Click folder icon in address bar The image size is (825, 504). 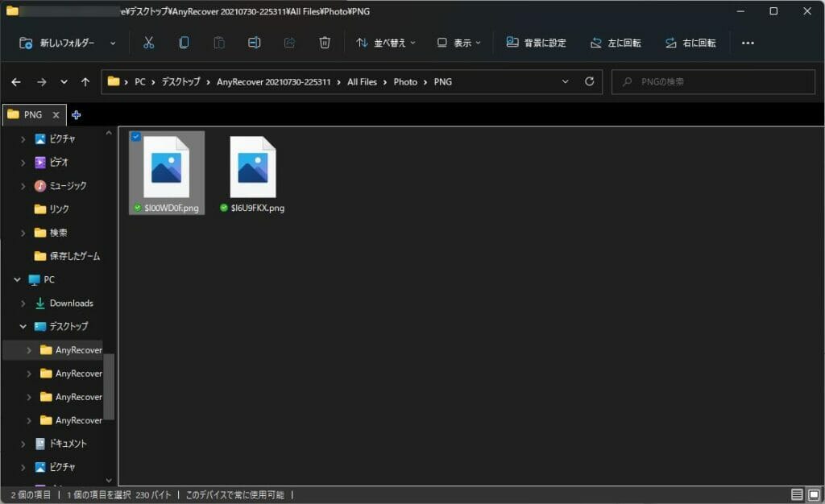pyautogui.click(x=113, y=81)
